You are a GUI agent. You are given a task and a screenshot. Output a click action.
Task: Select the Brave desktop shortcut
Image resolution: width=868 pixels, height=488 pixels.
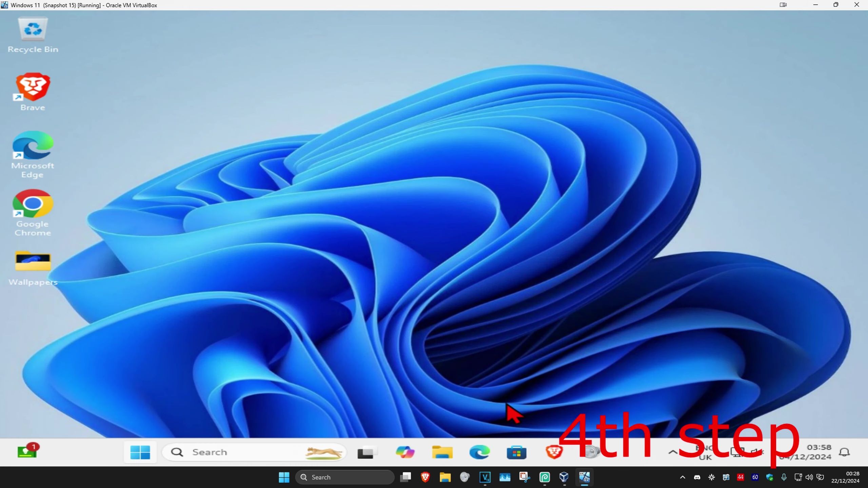click(33, 92)
